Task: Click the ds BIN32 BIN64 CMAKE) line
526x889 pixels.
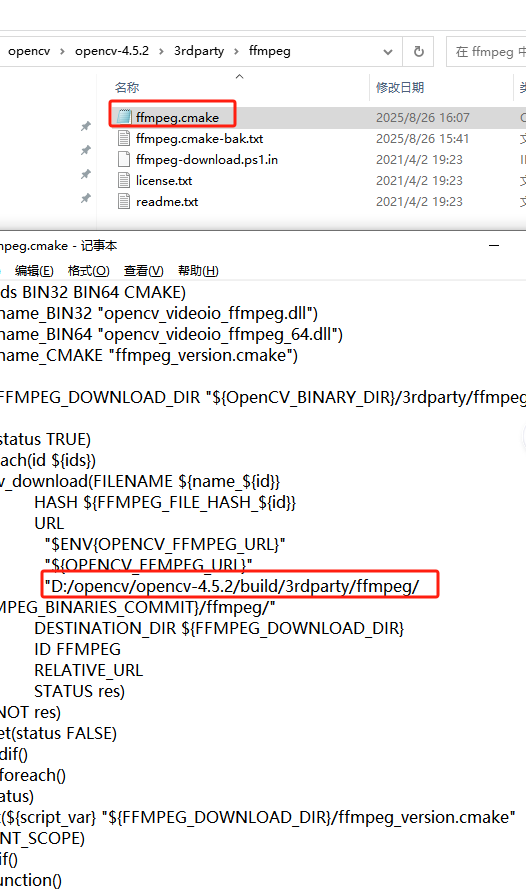Action: pos(93,293)
